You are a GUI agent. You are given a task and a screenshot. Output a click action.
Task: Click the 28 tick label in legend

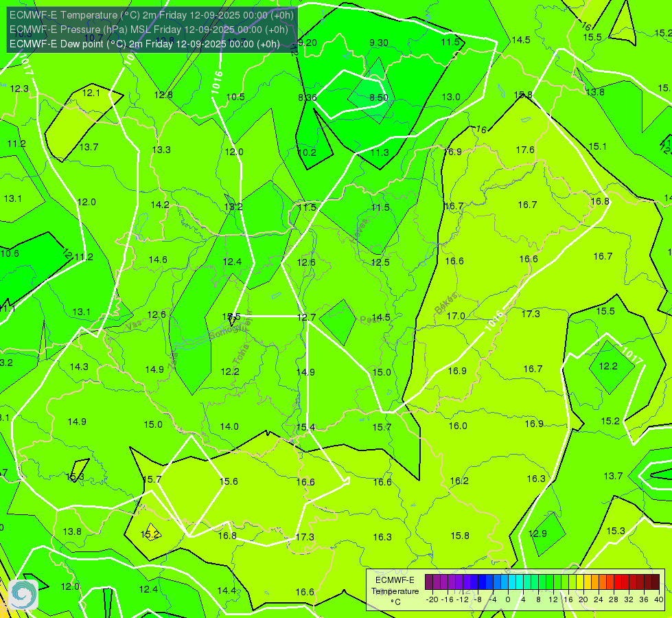click(x=614, y=599)
